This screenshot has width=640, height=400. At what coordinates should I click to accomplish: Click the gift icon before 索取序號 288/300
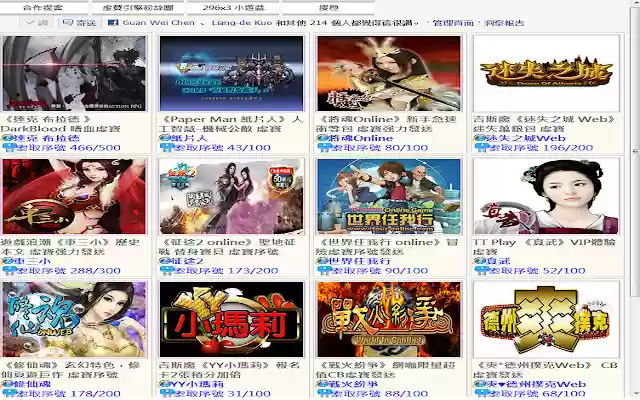(x=9, y=271)
